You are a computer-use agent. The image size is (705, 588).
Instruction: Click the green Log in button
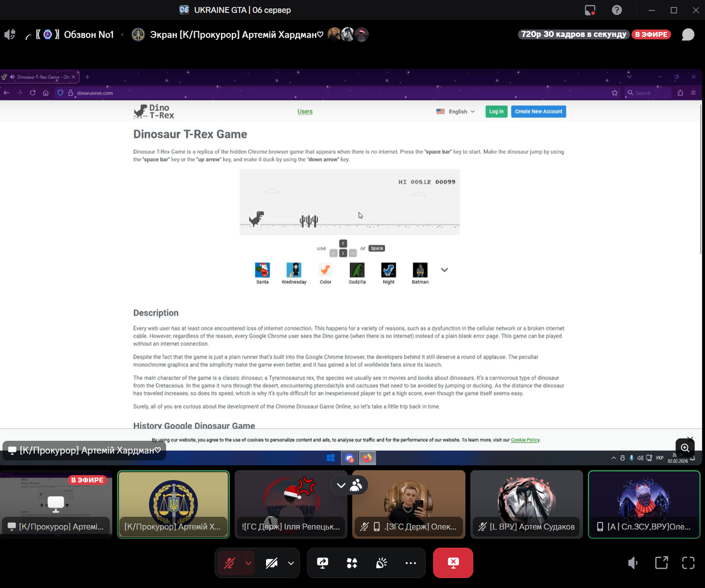[496, 111]
